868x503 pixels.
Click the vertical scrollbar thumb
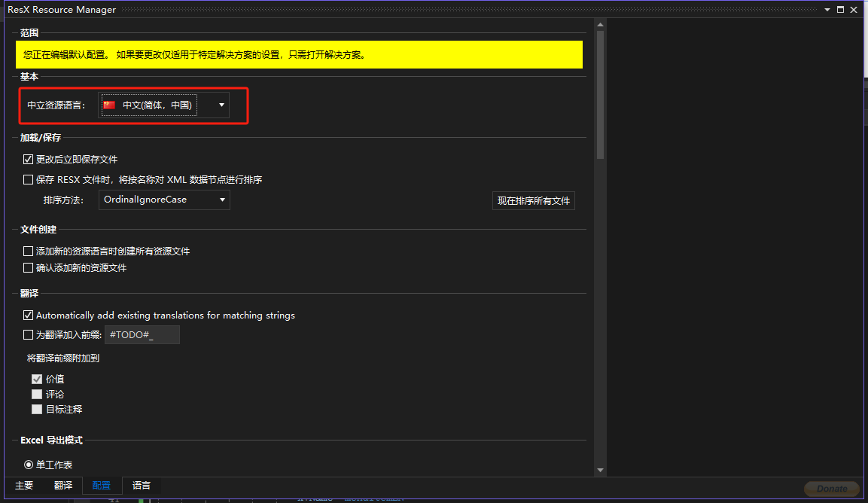pos(600,95)
